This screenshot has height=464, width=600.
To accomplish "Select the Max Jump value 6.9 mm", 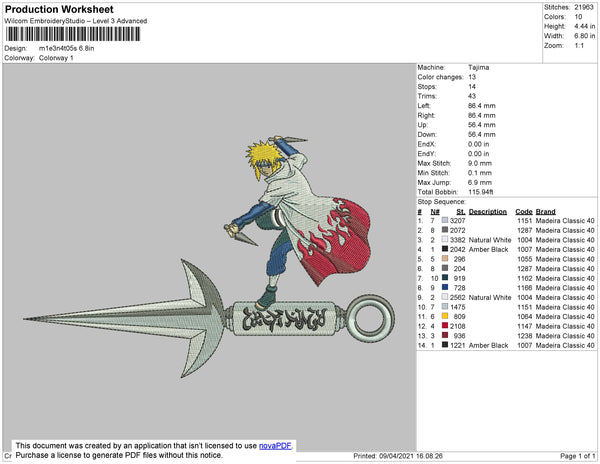I will [x=480, y=182].
